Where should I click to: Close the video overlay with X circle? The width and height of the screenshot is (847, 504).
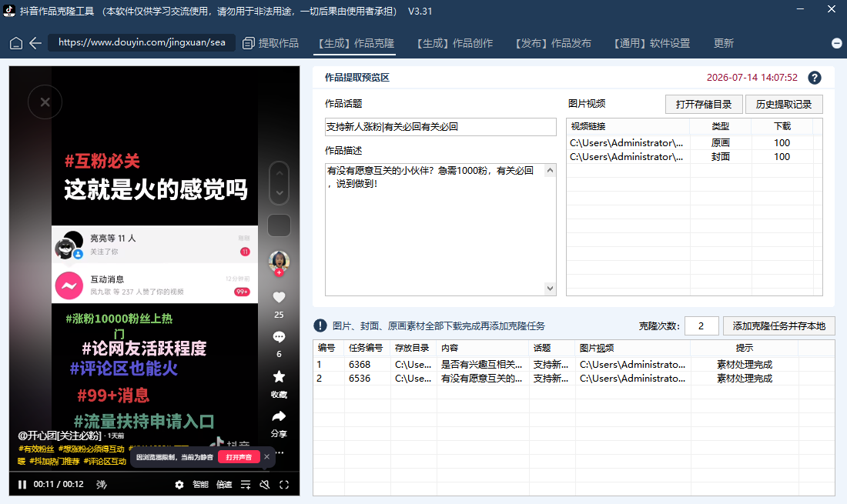tap(45, 102)
